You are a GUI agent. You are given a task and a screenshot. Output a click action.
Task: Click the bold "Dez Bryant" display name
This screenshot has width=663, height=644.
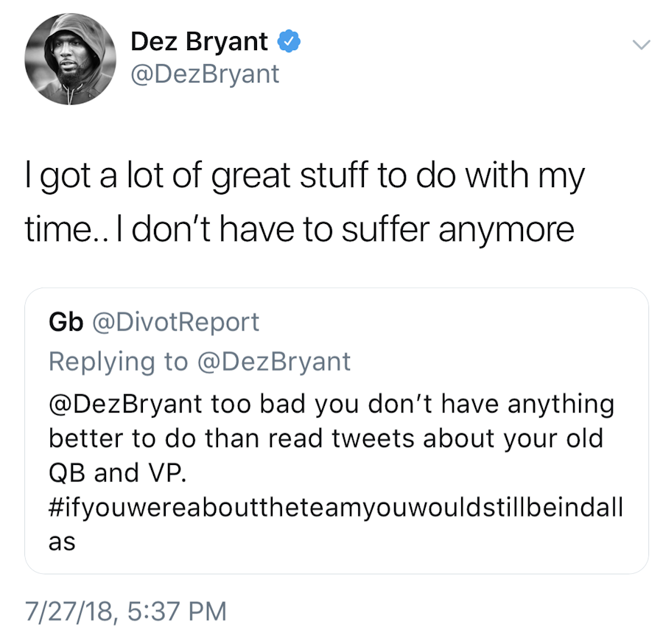coord(200,42)
